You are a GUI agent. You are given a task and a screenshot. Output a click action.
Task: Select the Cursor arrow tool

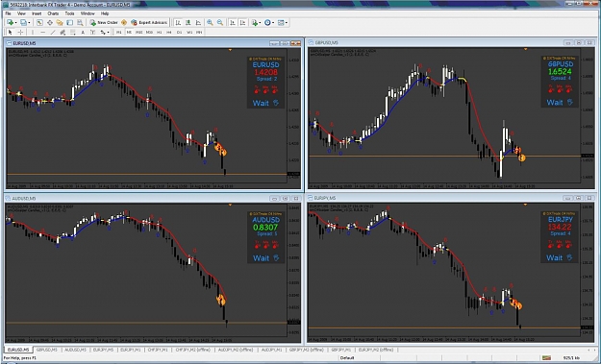click(11, 32)
